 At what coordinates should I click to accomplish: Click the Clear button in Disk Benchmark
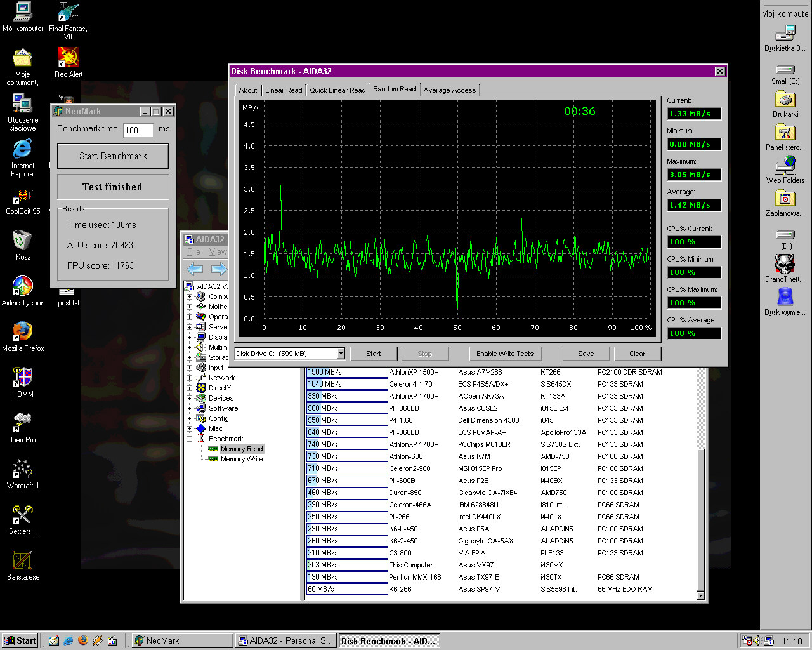(638, 354)
